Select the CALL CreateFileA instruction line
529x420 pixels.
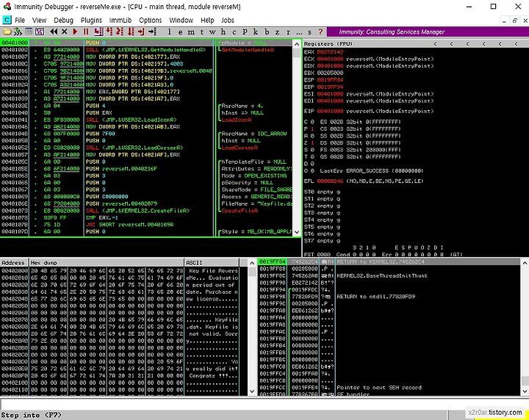[x=146, y=211]
